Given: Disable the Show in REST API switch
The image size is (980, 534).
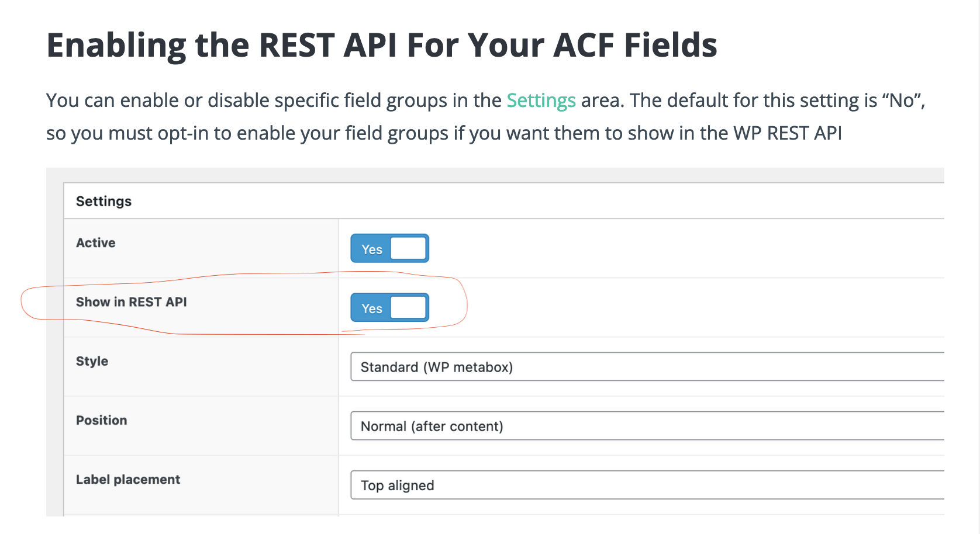Looking at the screenshot, I should [389, 308].
